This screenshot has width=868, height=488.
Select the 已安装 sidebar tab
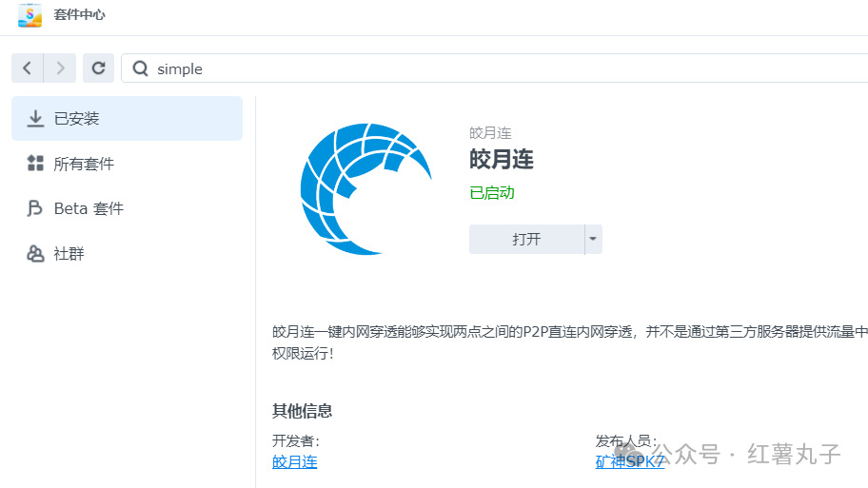(x=127, y=118)
